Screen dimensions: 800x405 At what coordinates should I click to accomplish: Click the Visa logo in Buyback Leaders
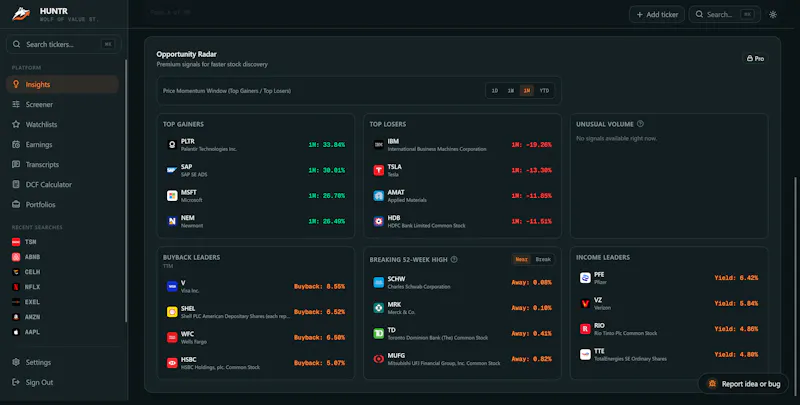(x=172, y=287)
